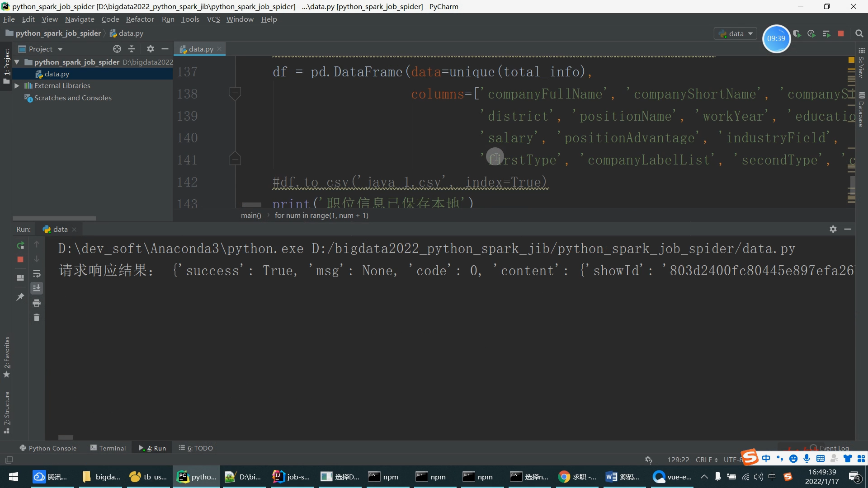Screen dimensions: 868x488
Task: Pin the Run tab
Action: pyautogui.click(x=20, y=297)
